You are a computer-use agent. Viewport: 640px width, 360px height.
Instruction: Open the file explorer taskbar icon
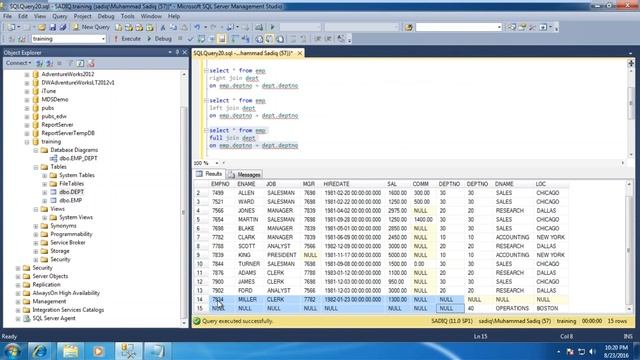click(70, 351)
